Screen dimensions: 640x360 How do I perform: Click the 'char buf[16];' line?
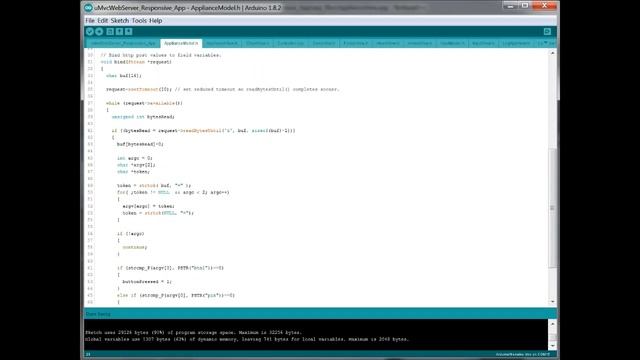pyautogui.click(x=124, y=76)
